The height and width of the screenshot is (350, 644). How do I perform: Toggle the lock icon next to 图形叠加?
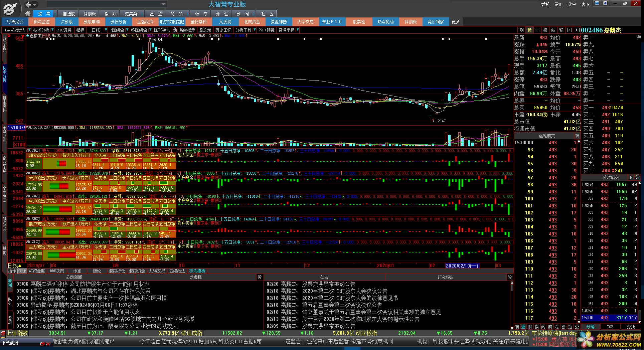[x=175, y=30]
